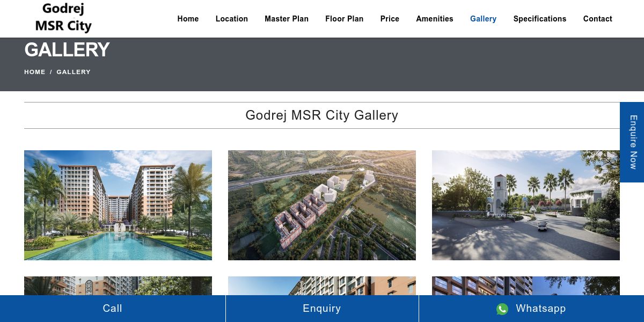The image size is (644, 322).
Task: Click the Godrej MSR City Gallery heading
Action: click(322, 115)
